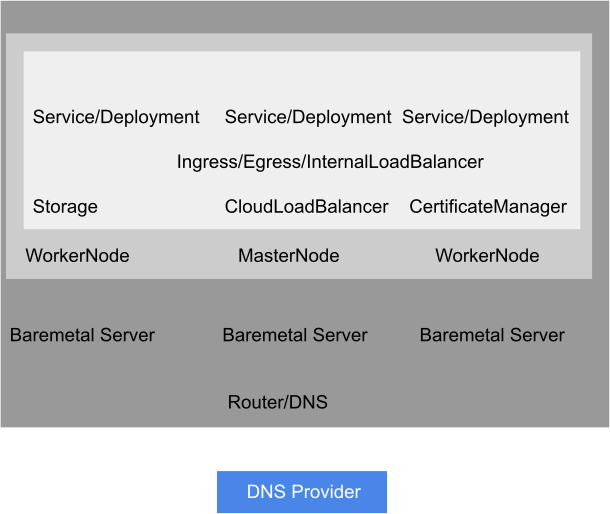This screenshot has width=610, height=514.
Task: Click the blue DNS Provider box
Action: click(302, 492)
